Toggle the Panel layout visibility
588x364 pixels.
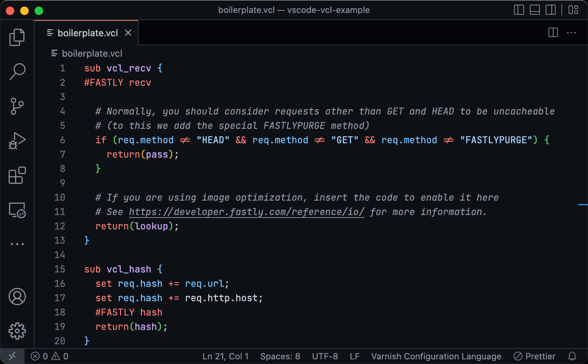coord(534,10)
